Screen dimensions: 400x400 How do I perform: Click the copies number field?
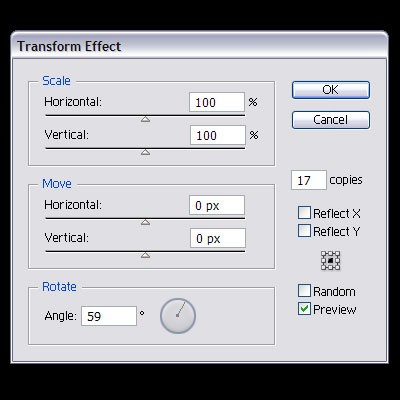point(309,180)
